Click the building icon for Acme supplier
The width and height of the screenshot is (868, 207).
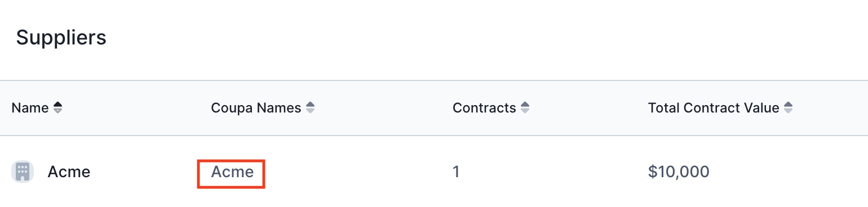(23, 172)
